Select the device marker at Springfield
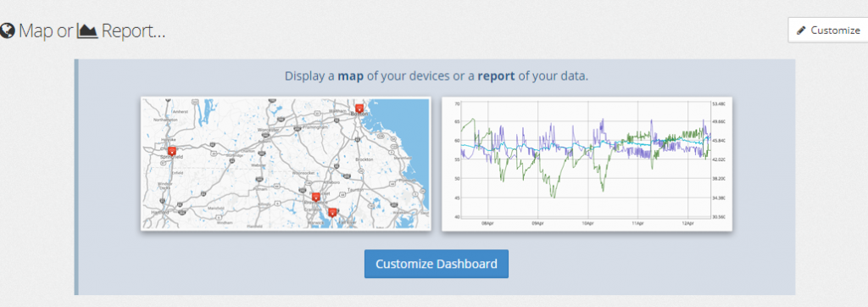 tap(171, 150)
